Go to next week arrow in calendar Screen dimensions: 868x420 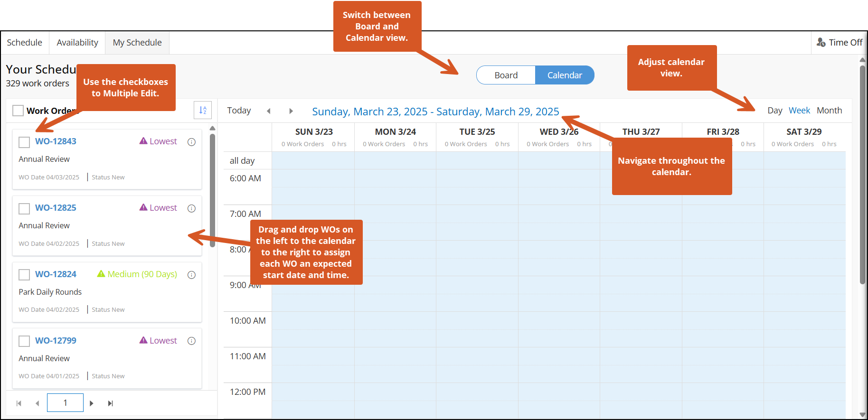point(291,111)
